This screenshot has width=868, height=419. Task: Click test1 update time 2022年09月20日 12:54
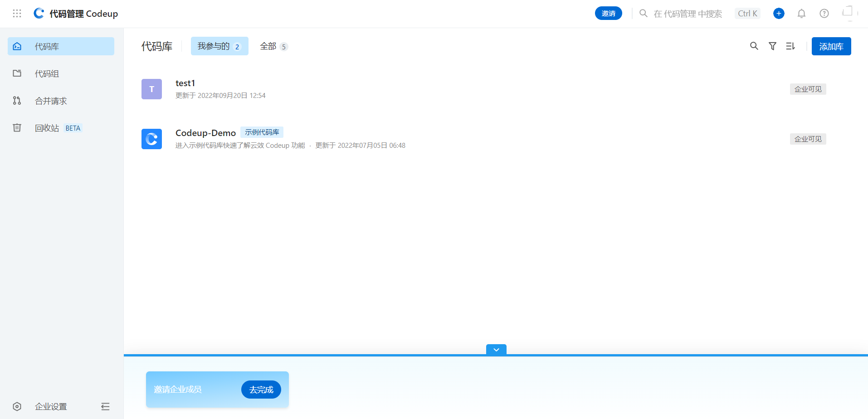220,96
